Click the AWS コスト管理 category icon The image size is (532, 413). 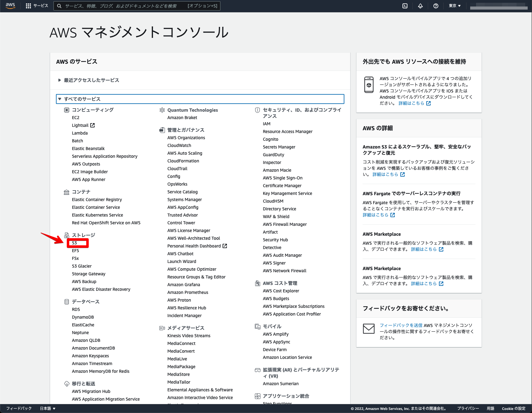click(257, 283)
